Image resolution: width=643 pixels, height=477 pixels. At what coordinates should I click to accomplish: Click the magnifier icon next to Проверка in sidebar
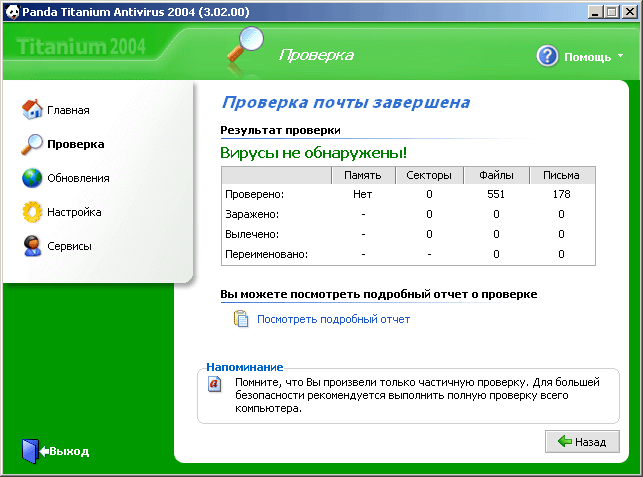[x=32, y=144]
